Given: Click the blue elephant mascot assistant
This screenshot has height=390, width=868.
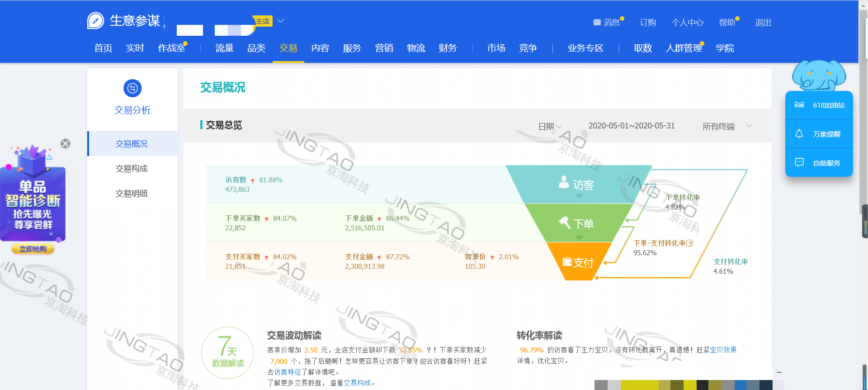Looking at the screenshot, I should 818,75.
